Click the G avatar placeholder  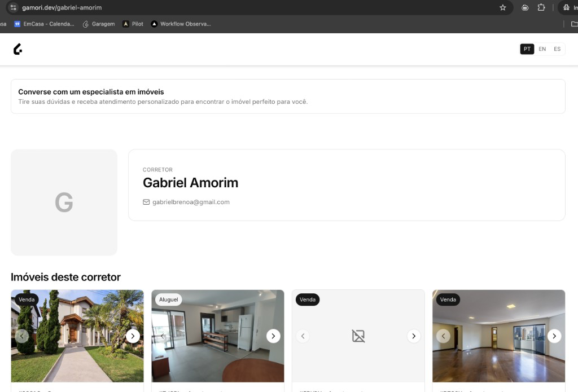pyautogui.click(x=64, y=202)
